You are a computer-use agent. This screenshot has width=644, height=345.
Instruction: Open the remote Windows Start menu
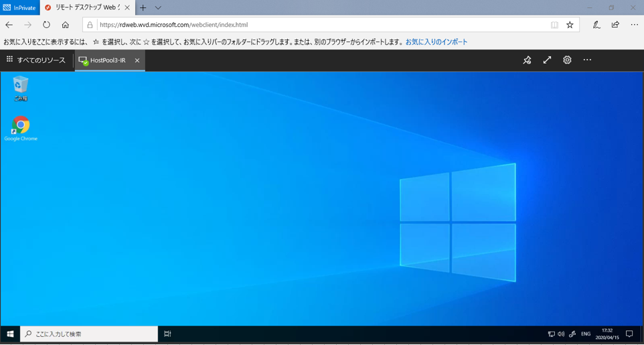click(10, 334)
